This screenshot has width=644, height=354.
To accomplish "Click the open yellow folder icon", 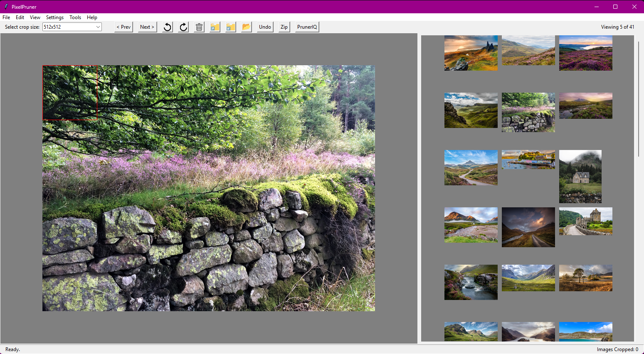I will [247, 27].
